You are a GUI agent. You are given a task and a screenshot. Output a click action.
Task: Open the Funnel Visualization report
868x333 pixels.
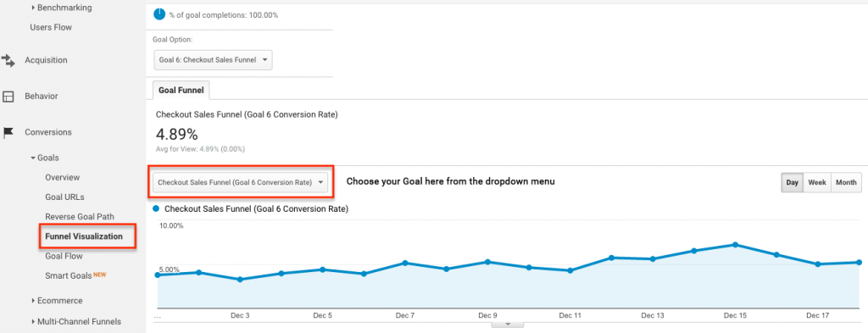pos(84,236)
